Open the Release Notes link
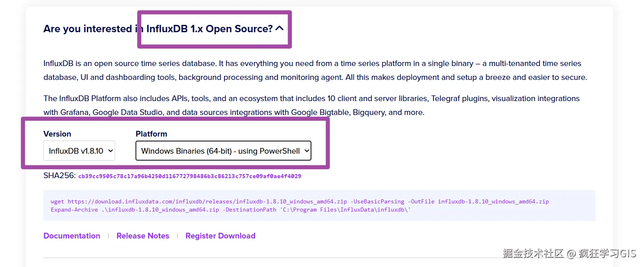The image size is (644, 267). (x=143, y=236)
